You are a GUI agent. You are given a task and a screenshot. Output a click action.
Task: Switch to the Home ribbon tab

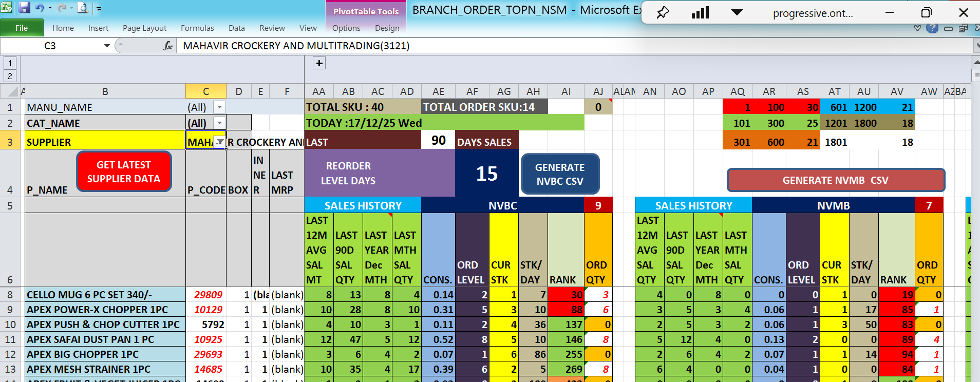coord(63,28)
